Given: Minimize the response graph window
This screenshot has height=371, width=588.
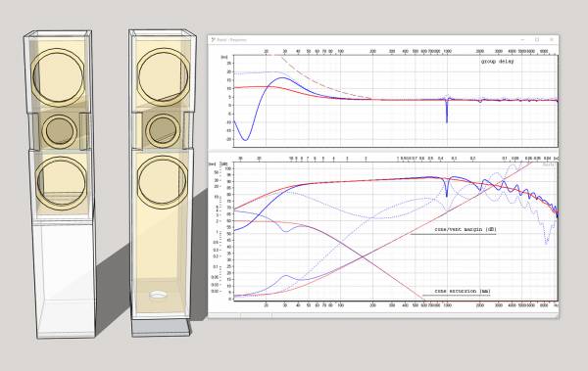Looking at the screenshot, I should (x=522, y=39).
